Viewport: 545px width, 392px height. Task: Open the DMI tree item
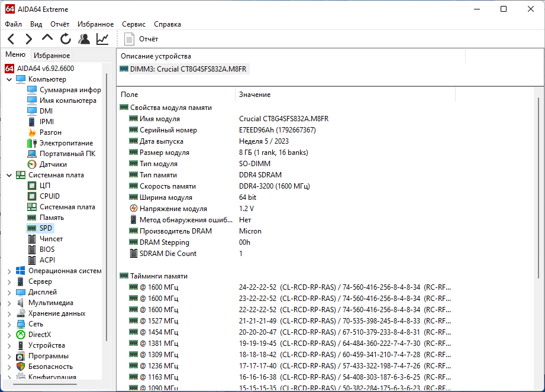point(40,111)
